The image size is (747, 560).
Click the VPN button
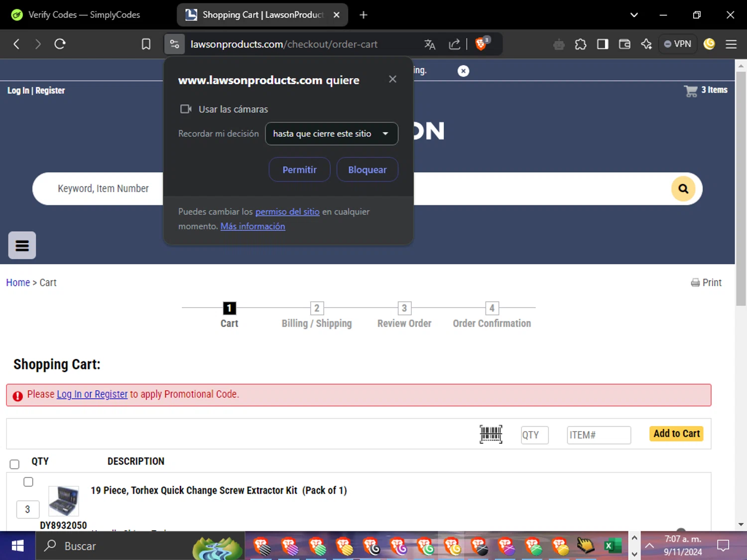coord(678,44)
